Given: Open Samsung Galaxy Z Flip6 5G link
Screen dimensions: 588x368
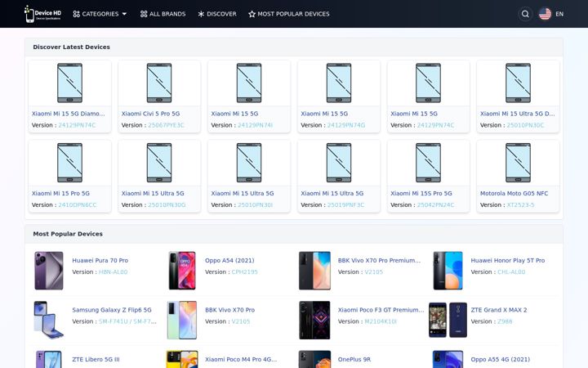Looking at the screenshot, I should tap(112, 310).
